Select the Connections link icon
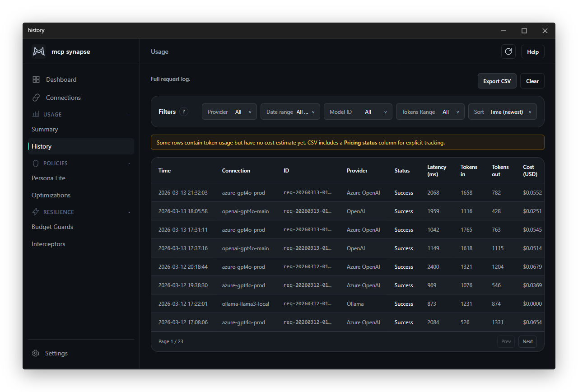This screenshot has height=392, width=578. (x=36, y=97)
